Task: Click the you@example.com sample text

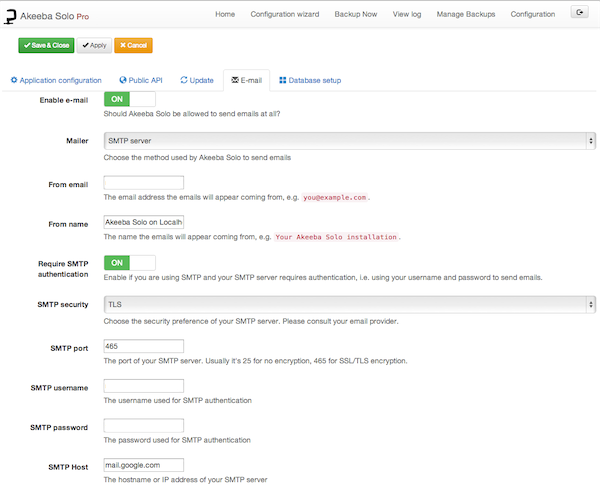Action: pyautogui.click(x=335, y=197)
